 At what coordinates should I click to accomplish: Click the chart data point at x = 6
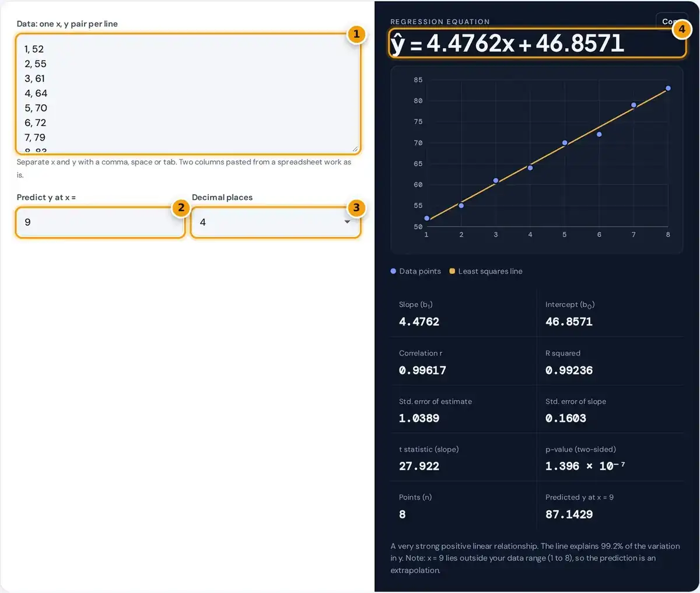click(599, 135)
